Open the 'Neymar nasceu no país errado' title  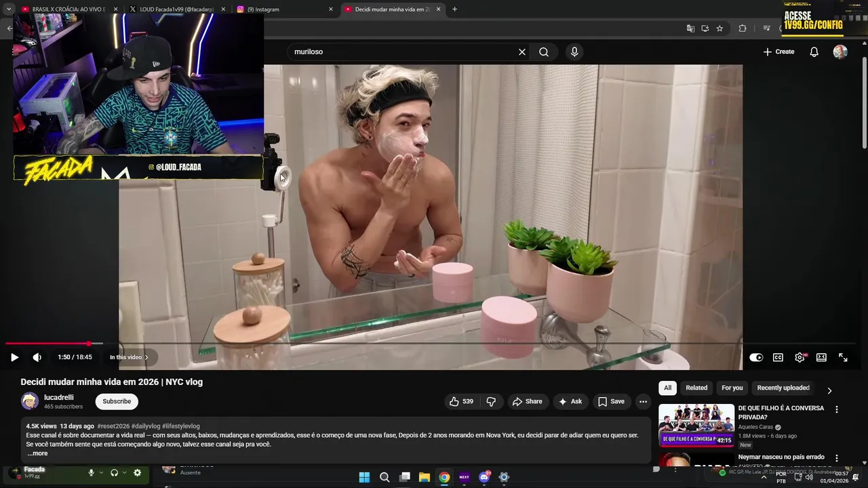[x=781, y=457]
